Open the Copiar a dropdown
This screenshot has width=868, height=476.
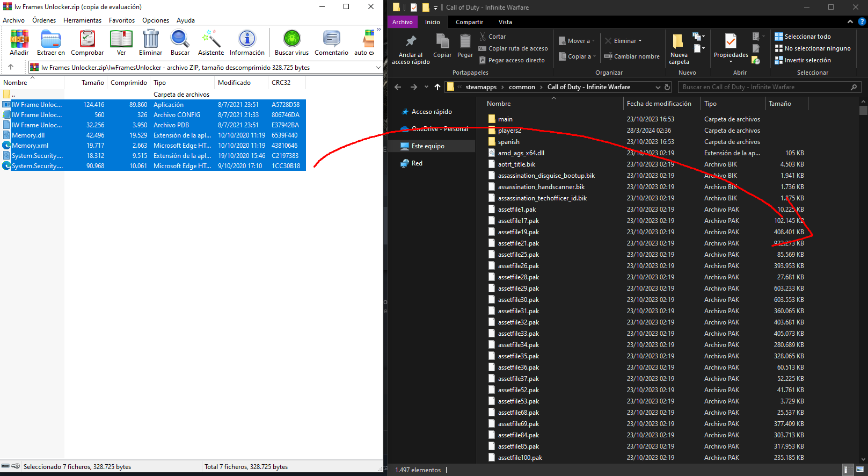578,56
